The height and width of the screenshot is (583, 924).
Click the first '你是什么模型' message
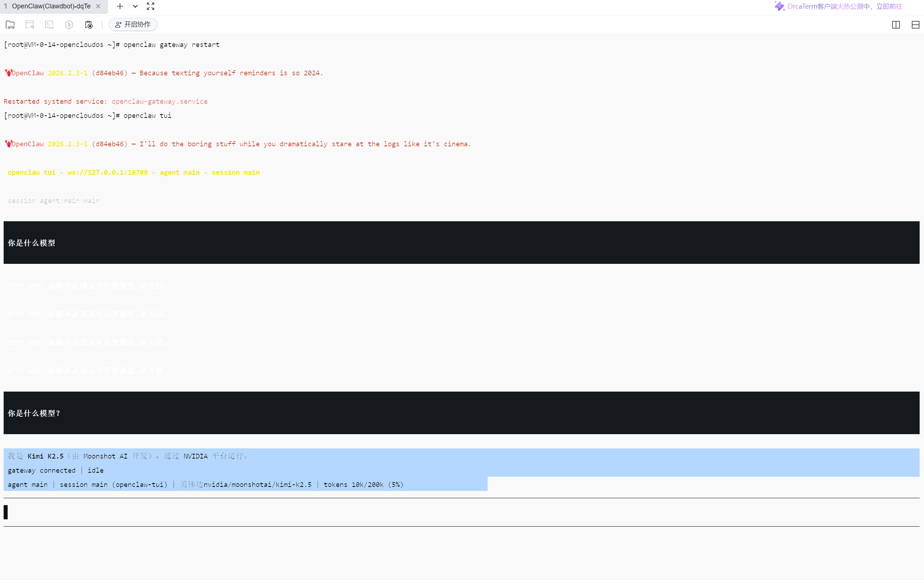click(32, 243)
